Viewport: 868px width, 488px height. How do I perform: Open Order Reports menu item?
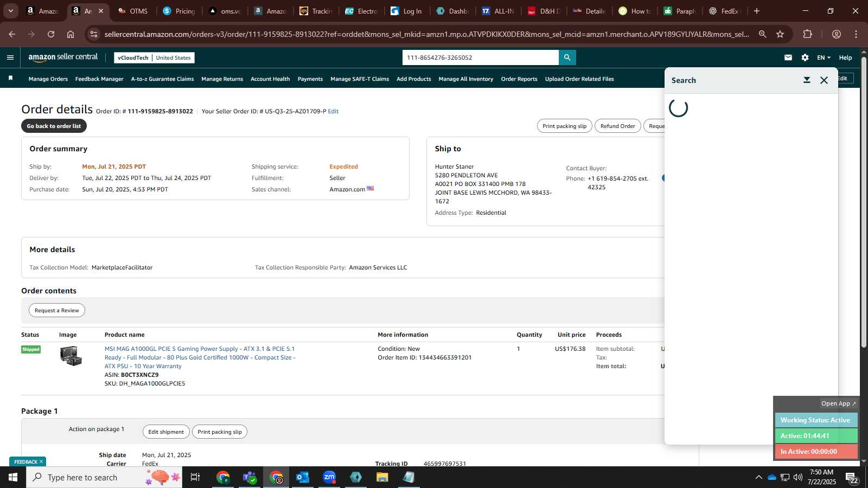(x=519, y=79)
